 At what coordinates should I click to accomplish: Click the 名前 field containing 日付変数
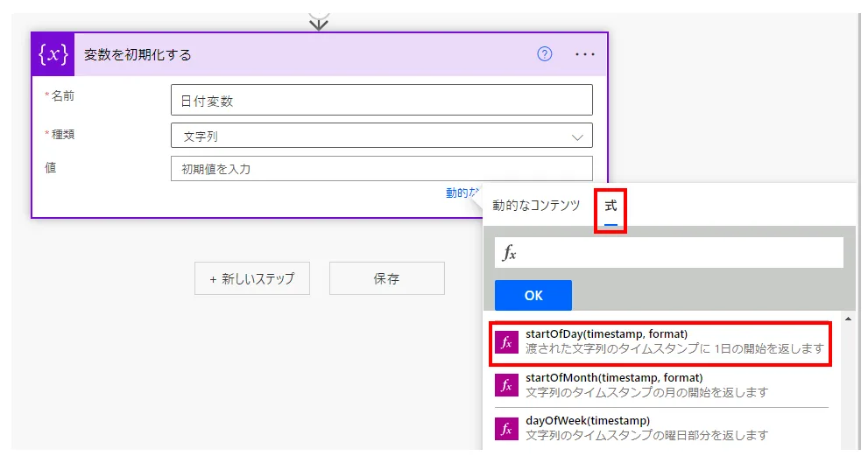pyautogui.click(x=381, y=101)
